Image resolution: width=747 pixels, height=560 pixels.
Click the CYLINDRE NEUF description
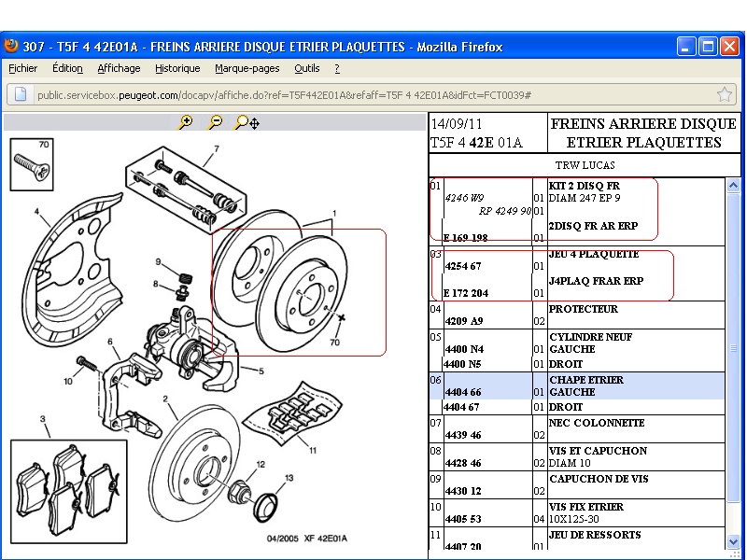point(591,337)
